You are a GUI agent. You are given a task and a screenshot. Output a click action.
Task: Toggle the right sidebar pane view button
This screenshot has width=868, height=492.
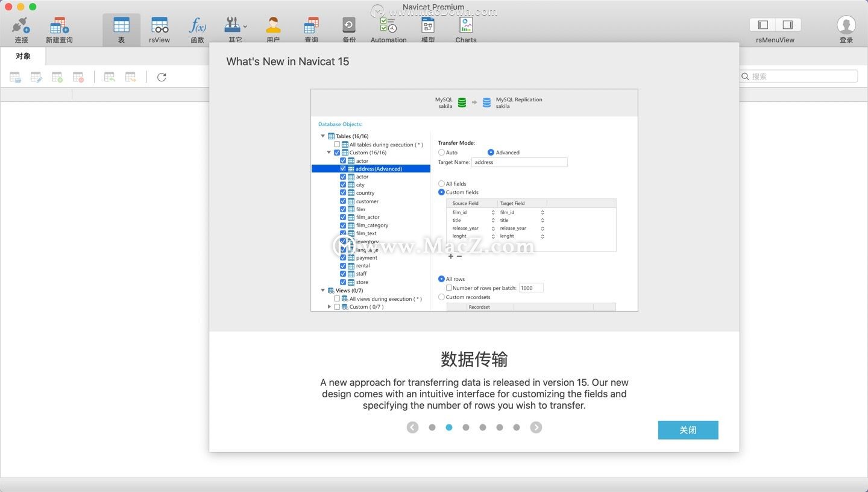pyautogui.click(x=788, y=25)
